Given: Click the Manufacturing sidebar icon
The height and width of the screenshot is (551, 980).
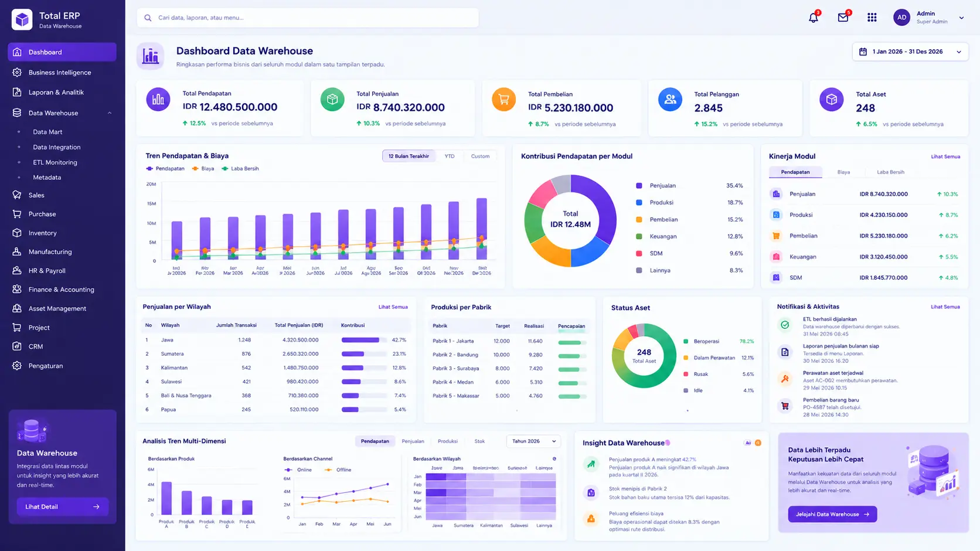Looking at the screenshot, I should coord(17,251).
